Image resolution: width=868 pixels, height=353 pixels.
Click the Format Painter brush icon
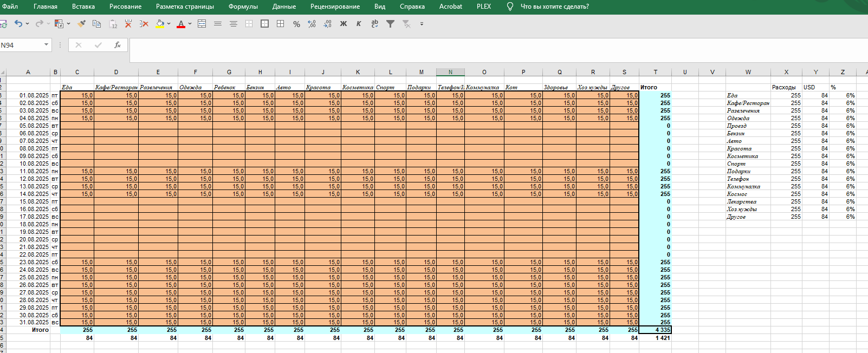[81, 24]
